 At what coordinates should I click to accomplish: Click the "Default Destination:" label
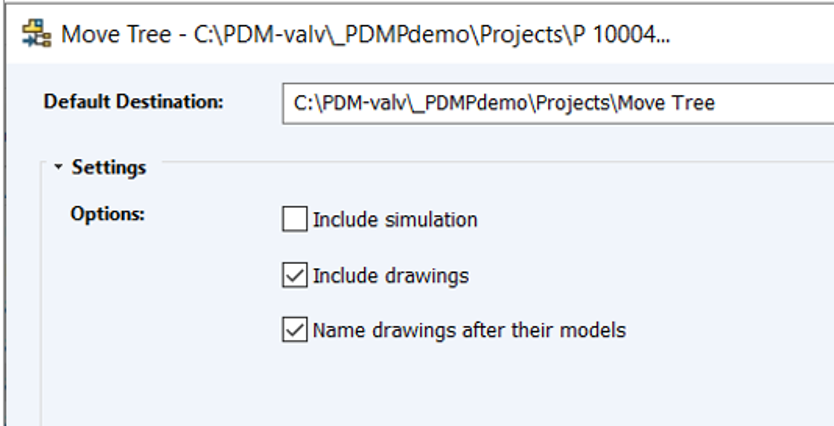pos(133,102)
